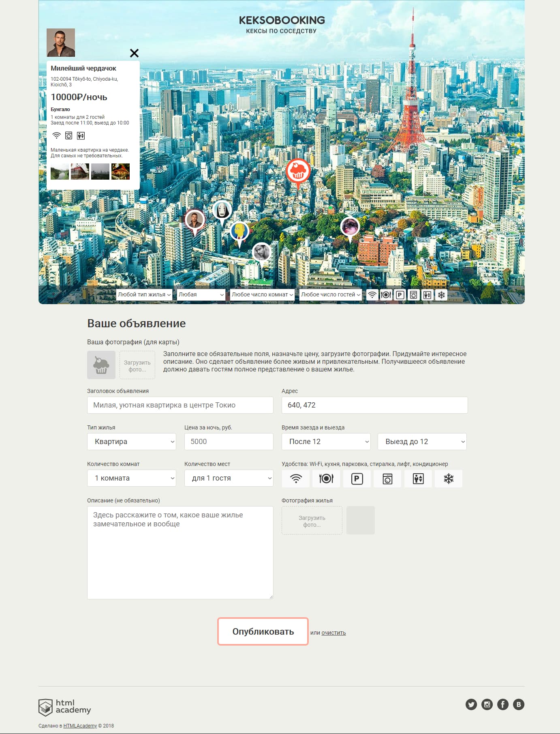Image resolution: width=560 pixels, height=734 pixels.
Task: Click the 'Опубликовать' button
Action: pyautogui.click(x=263, y=631)
